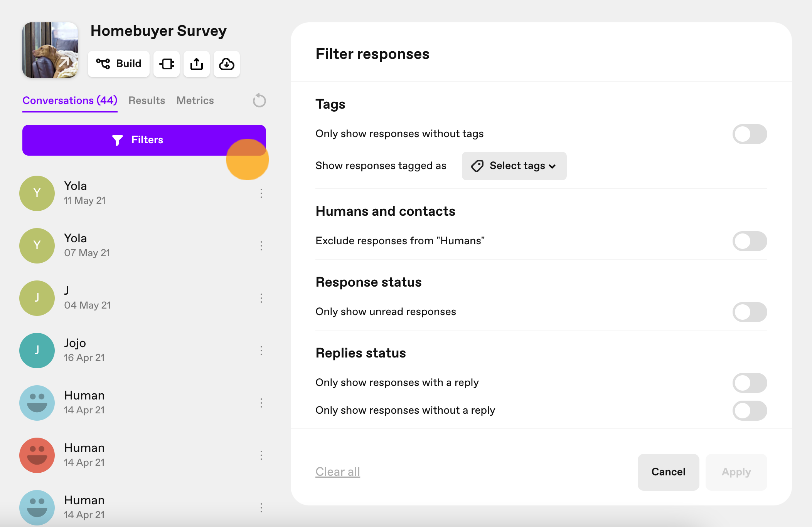Open conversation Jojo 16 Apr 21
Image resolution: width=812 pixels, height=527 pixels.
[x=143, y=351]
